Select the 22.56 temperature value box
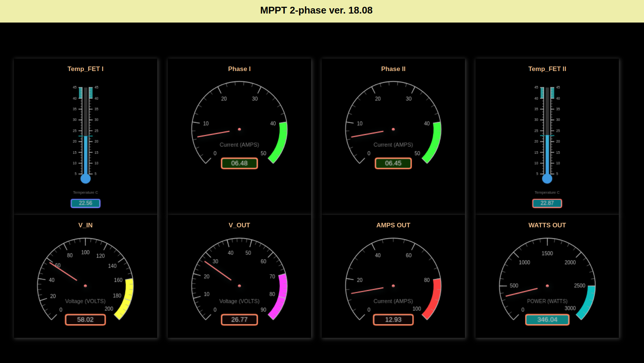 click(86, 203)
